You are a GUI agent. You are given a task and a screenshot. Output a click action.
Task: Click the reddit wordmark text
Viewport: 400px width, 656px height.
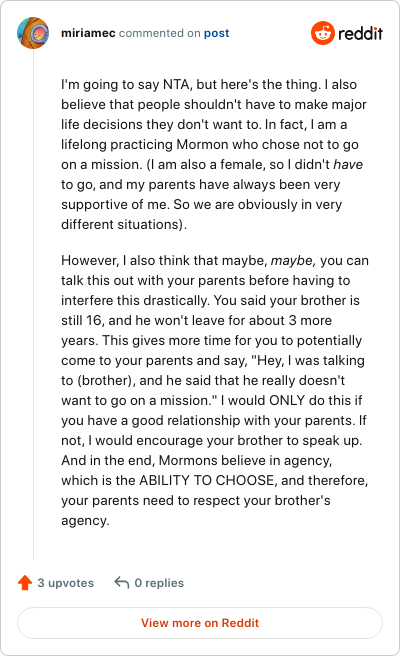[360, 33]
